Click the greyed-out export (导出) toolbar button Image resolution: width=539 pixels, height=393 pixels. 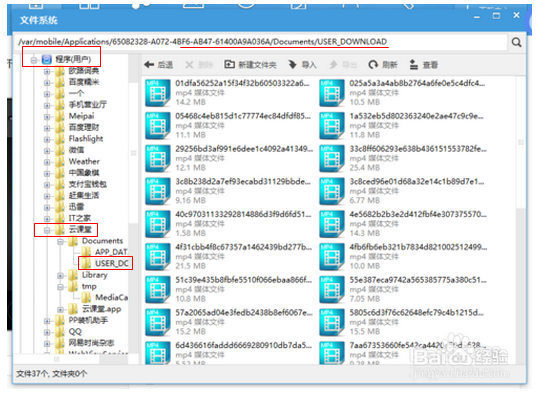[343, 65]
